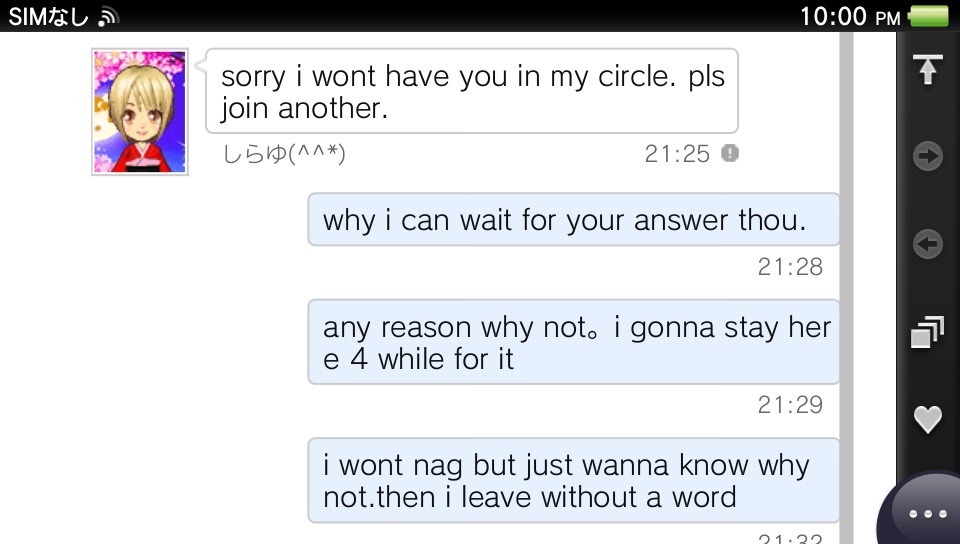Tap the battery indicator in status bar
Image resolution: width=960 pixels, height=544 pixels.
pyautogui.click(x=929, y=17)
